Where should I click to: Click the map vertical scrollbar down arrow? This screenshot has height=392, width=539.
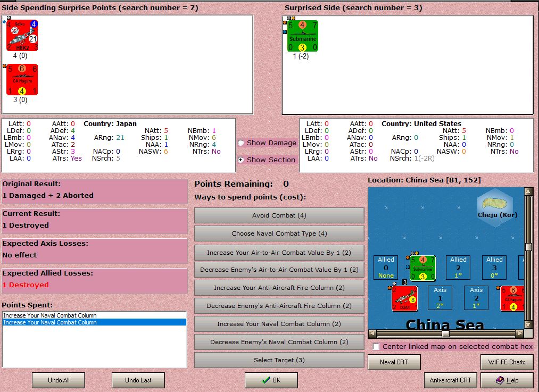point(529,324)
